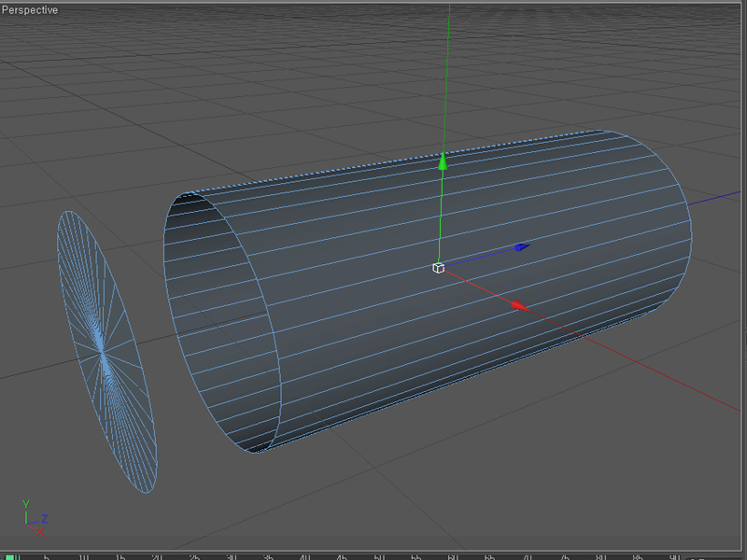Select the cylinder tube object in the viewport

tap(428, 291)
